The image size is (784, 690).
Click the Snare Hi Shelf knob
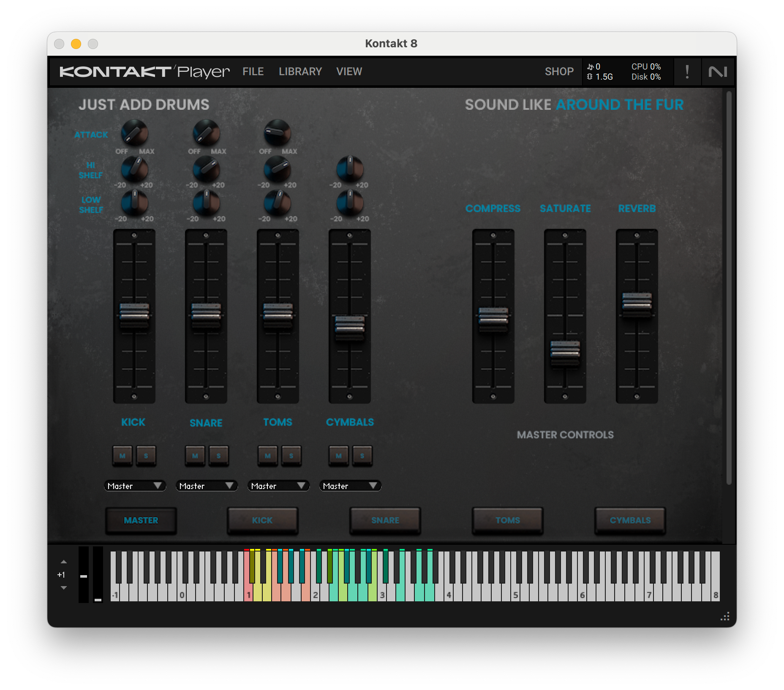click(206, 169)
